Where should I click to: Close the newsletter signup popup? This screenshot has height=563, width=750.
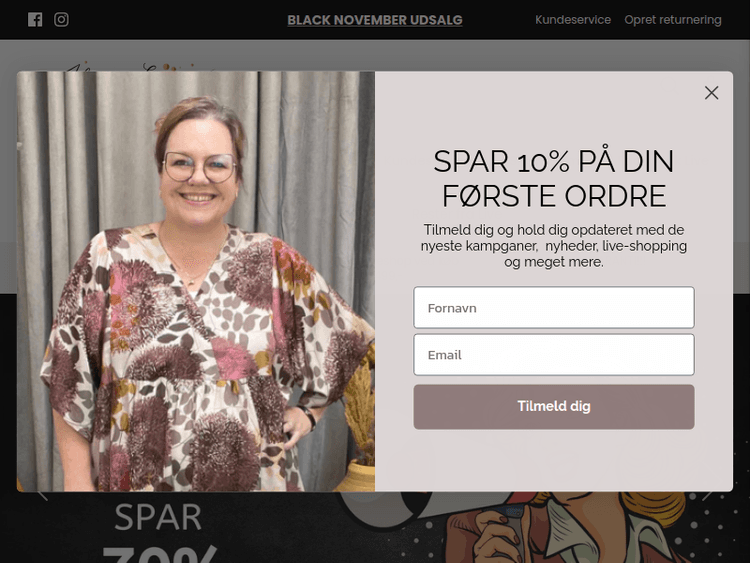tap(711, 93)
